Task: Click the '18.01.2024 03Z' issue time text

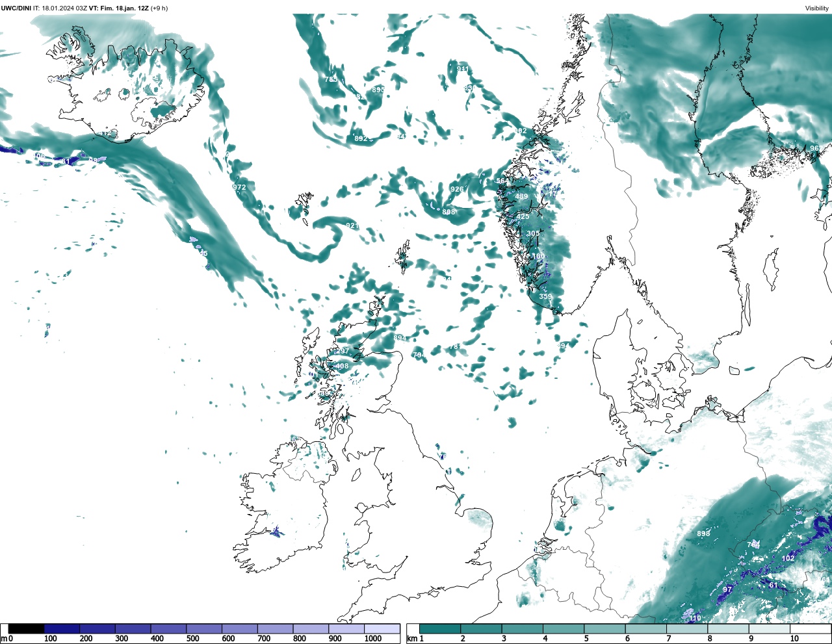Action: click(64, 8)
